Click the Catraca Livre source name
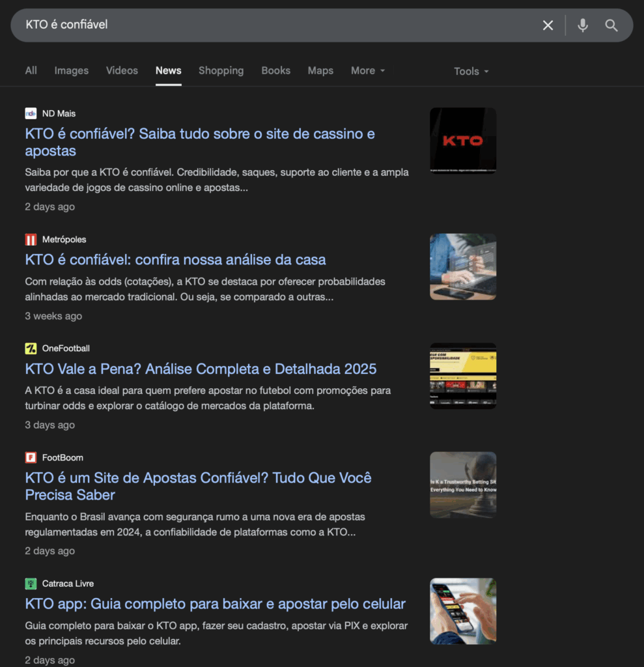This screenshot has height=667, width=644. click(x=68, y=584)
